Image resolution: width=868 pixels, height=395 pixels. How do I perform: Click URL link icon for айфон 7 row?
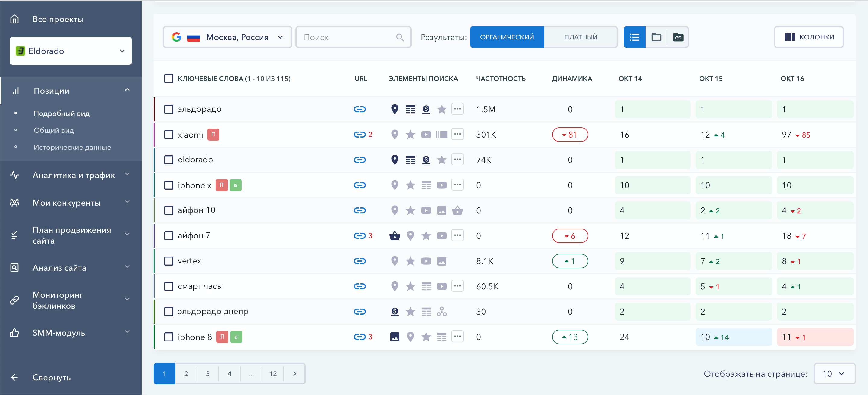point(360,236)
